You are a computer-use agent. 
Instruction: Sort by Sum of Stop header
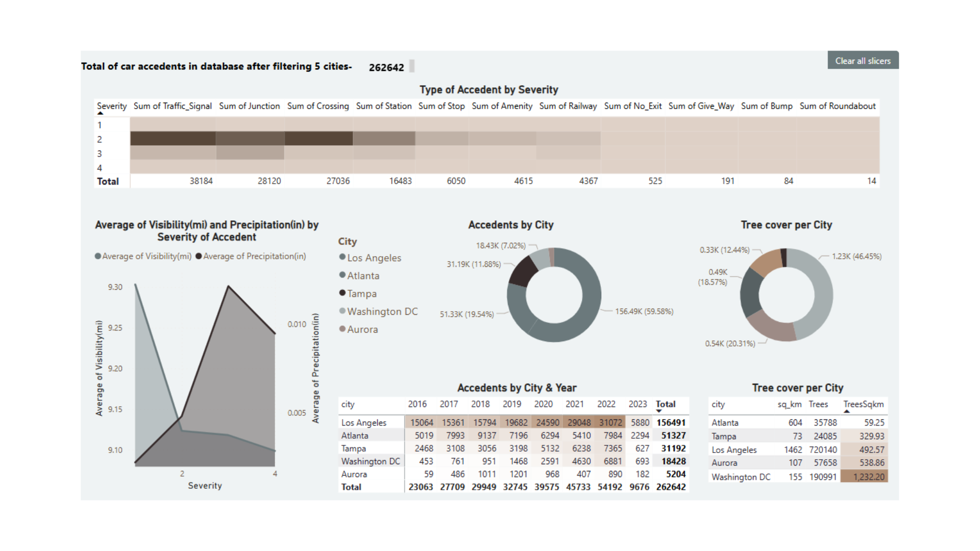442,106
